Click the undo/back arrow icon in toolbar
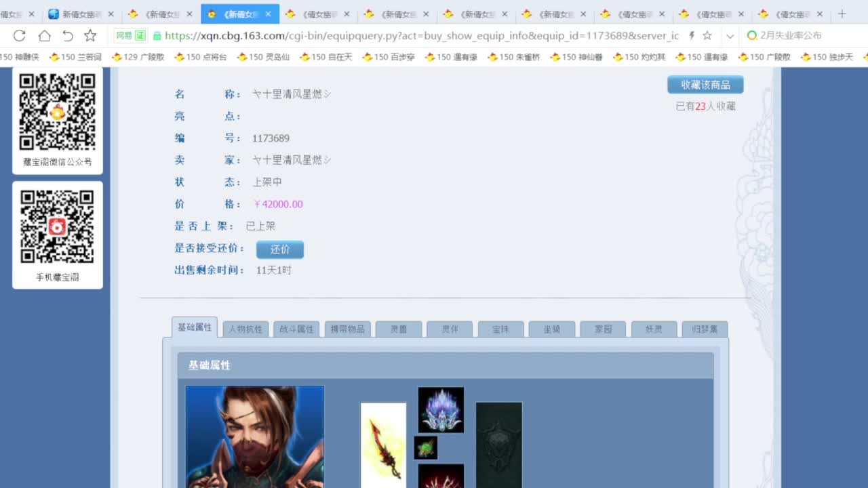 click(68, 36)
